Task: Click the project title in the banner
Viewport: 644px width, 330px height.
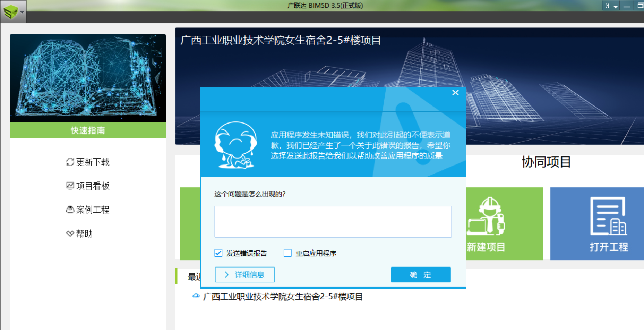Action: (x=281, y=40)
